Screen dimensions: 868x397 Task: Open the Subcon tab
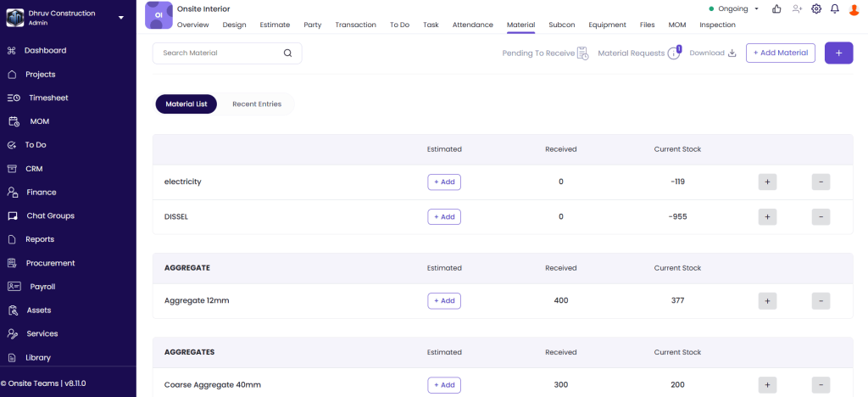coord(560,25)
